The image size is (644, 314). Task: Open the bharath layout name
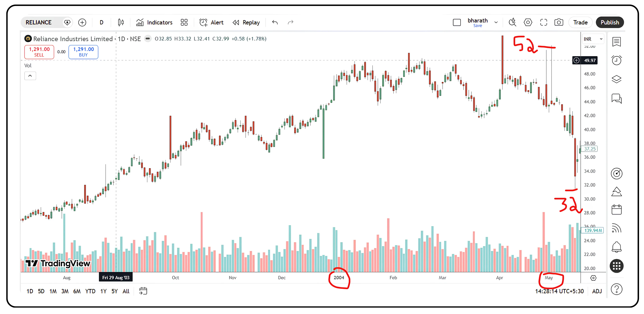(x=478, y=20)
